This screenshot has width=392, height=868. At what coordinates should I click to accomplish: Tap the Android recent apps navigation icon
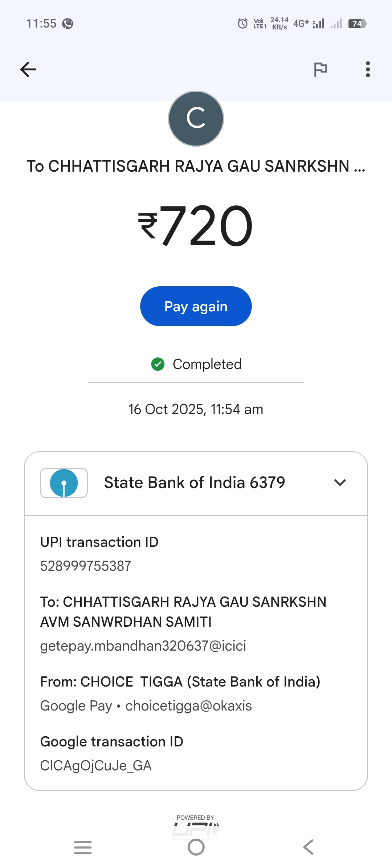83,847
